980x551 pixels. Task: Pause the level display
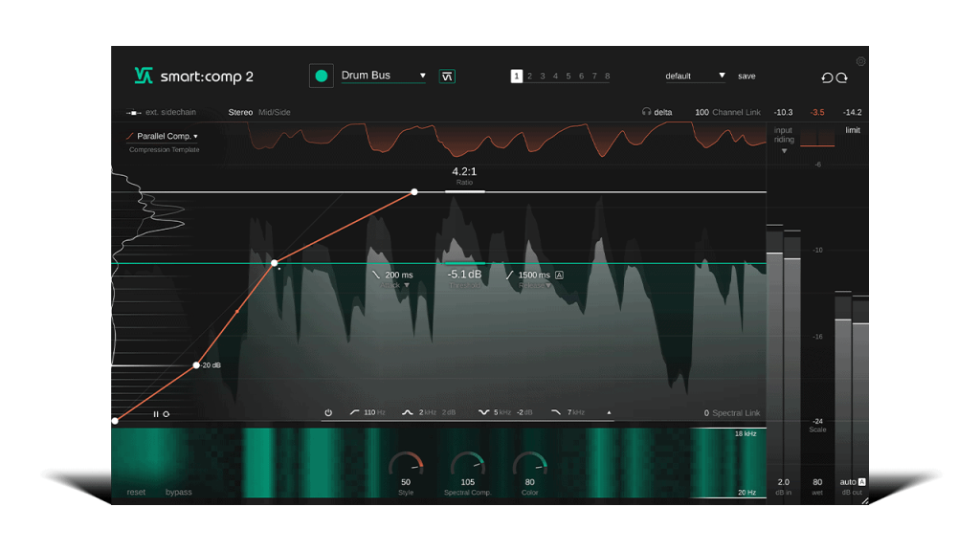click(x=156, y=414)
